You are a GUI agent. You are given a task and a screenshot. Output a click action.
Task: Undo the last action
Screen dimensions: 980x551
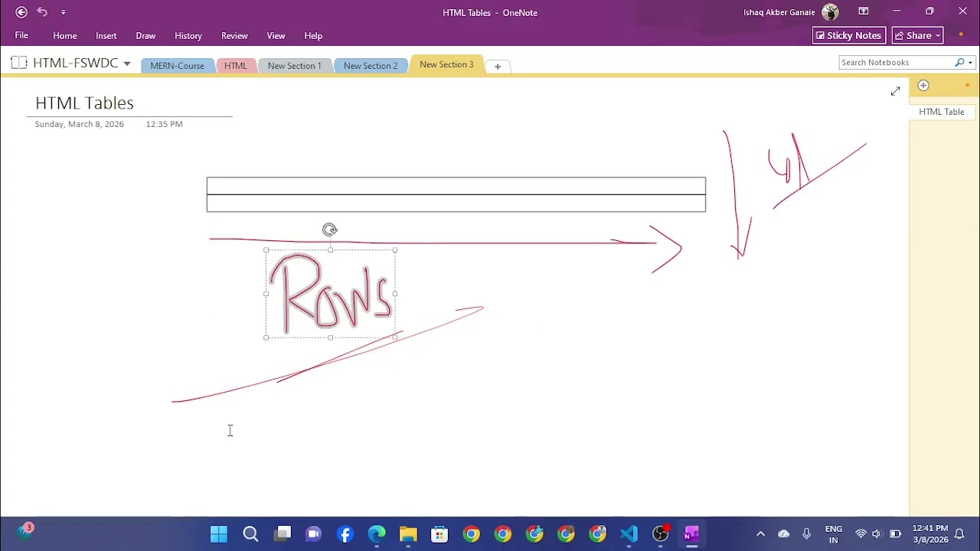(x=42, y=12)
